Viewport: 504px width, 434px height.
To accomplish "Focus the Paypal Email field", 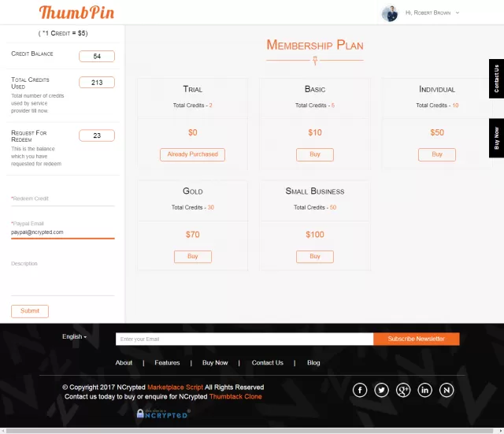I will (x=63, y=232).
